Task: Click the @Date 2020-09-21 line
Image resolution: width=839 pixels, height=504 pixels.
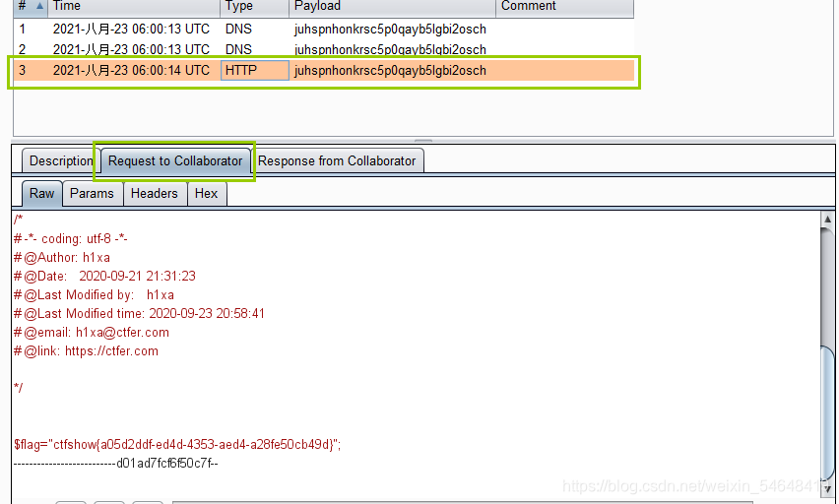Action: pyautogui.click(x=104, y=277)
